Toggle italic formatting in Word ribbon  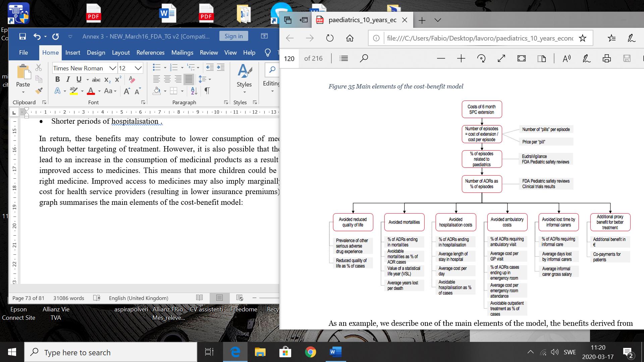[68, 79]
